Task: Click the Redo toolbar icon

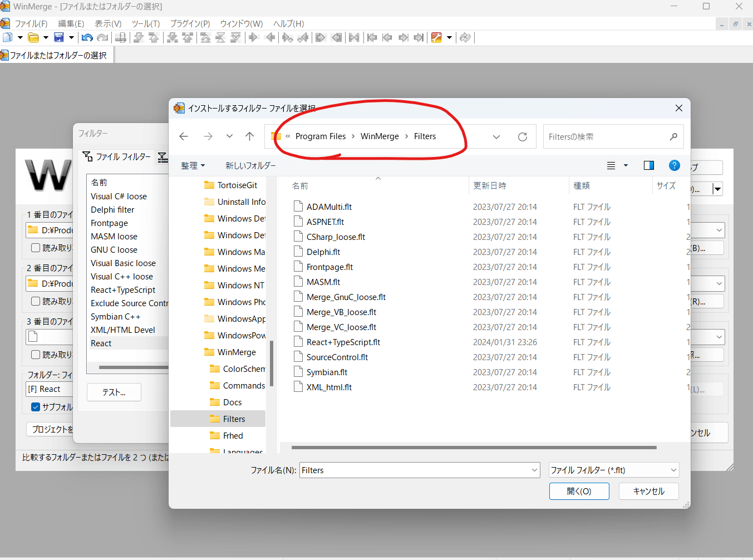Action: 102,37
